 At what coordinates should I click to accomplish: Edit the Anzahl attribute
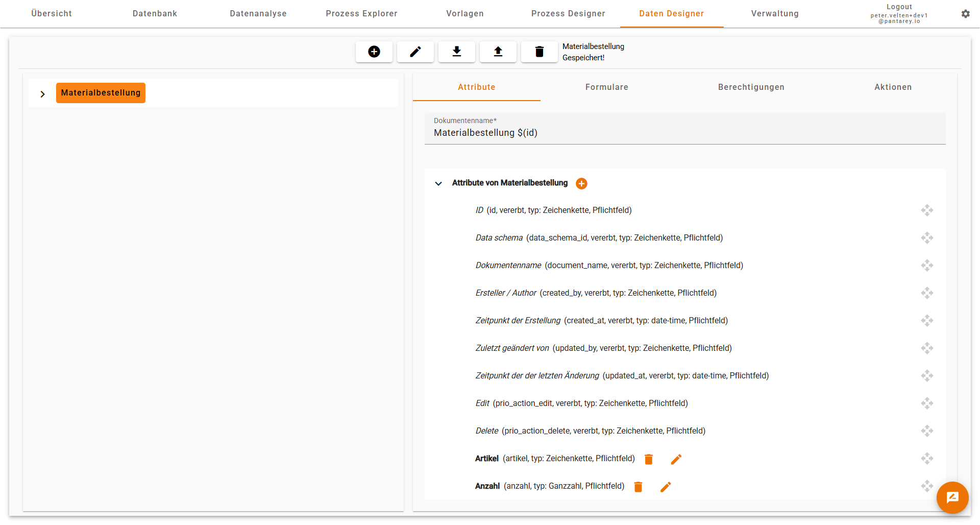click(x=666, y=487)
